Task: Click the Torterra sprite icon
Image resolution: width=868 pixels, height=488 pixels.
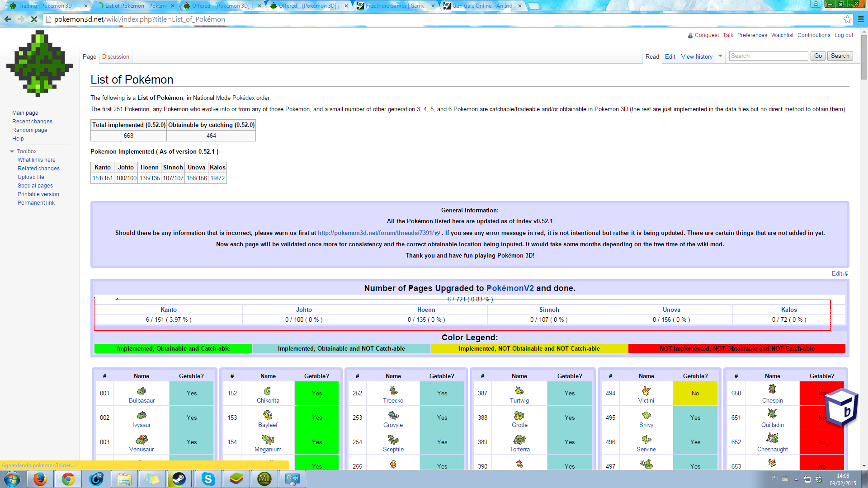Action: point(519,439)
